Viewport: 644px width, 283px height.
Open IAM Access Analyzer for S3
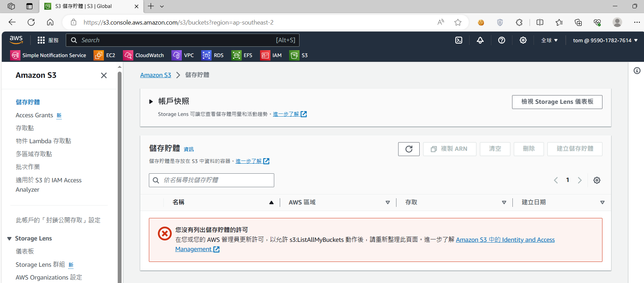pos(48,185)
